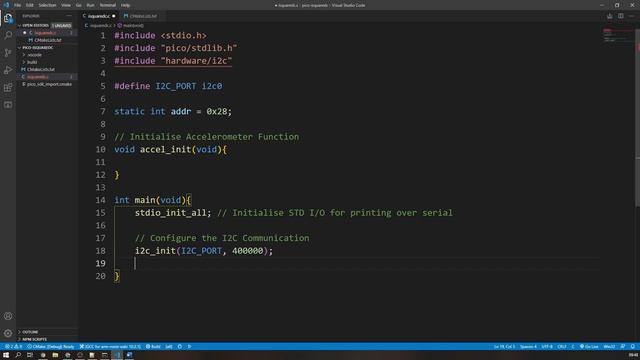Change the CRLF line ending
The height and width of the screenshot is (360, 640).
[x=562, y=347]
